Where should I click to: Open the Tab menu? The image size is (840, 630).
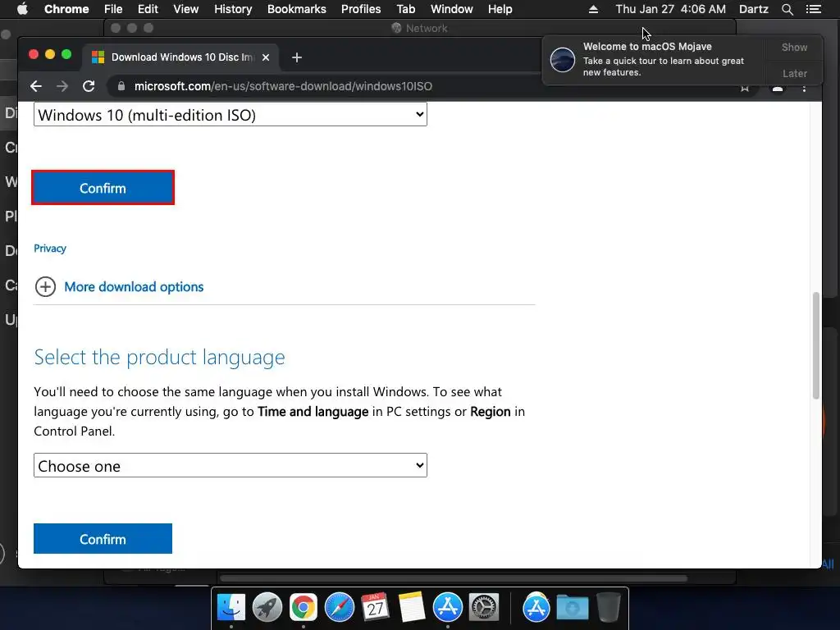coord(405,9)
